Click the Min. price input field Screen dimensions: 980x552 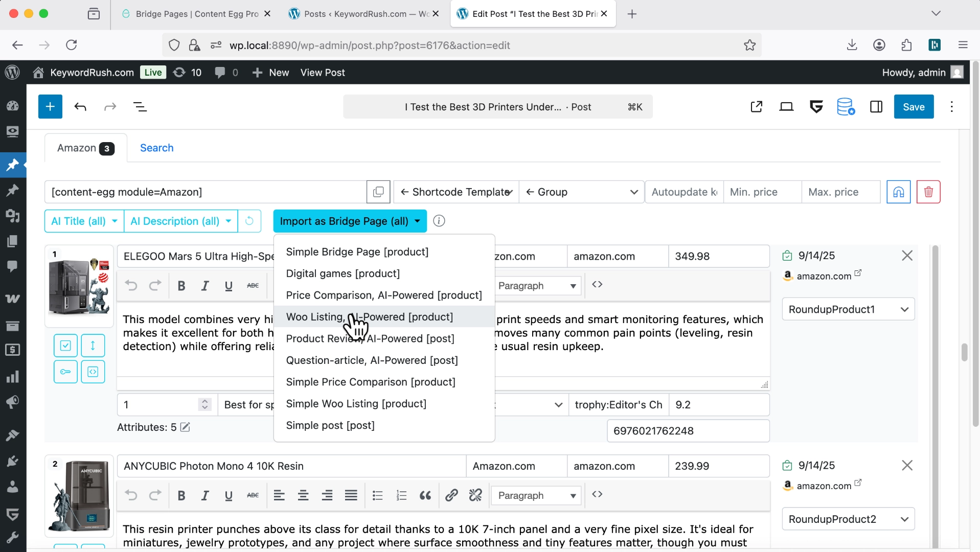point(762,192)
